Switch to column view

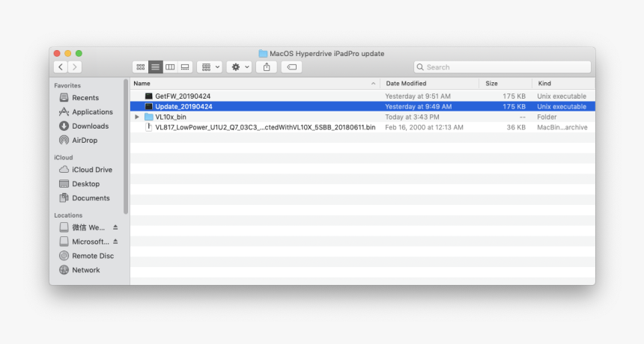click(170, 67)
